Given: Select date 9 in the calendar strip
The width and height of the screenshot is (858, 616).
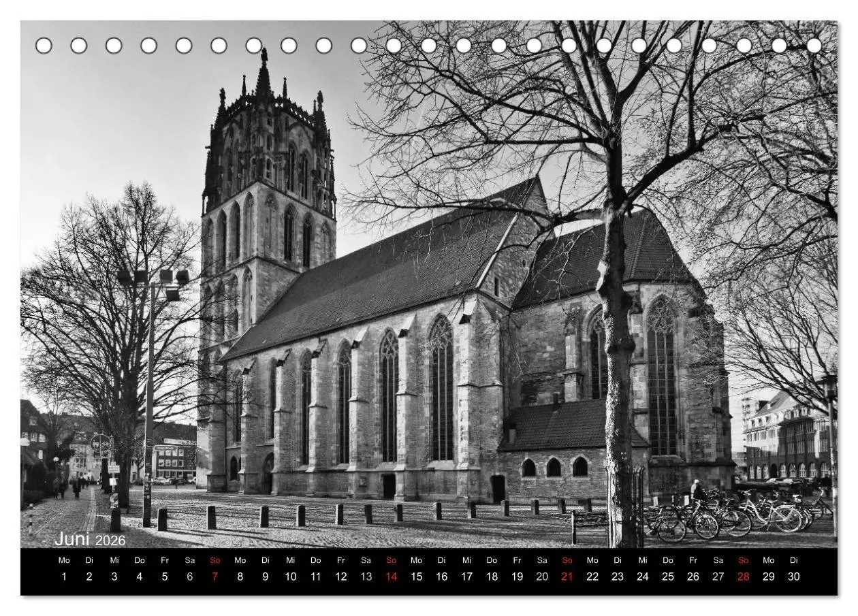Looking at the screenshot, I should 266,577.
